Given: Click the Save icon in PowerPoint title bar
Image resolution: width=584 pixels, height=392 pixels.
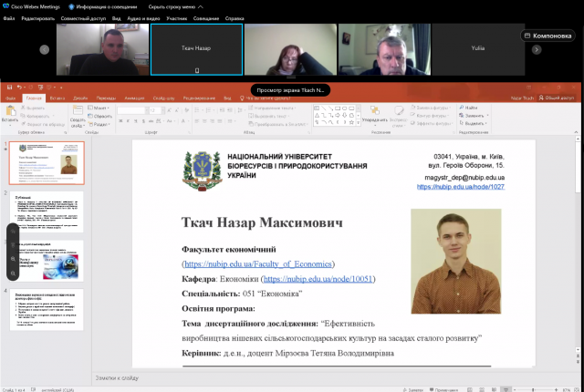Looking at the screenshot, I should coord(9,88).
